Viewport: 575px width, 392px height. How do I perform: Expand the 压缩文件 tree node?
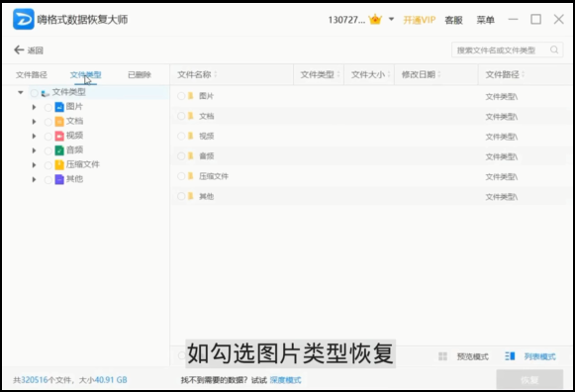(x=34, y=165)
